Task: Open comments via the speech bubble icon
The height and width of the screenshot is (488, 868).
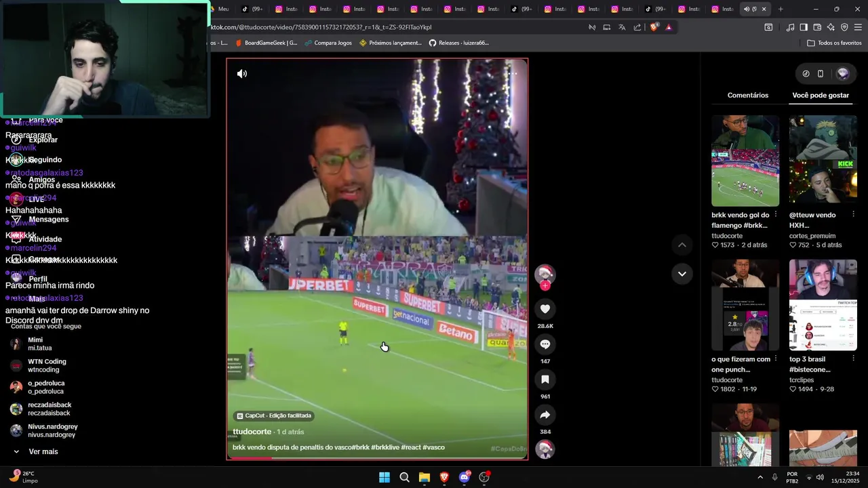Action: click(545, 344)
